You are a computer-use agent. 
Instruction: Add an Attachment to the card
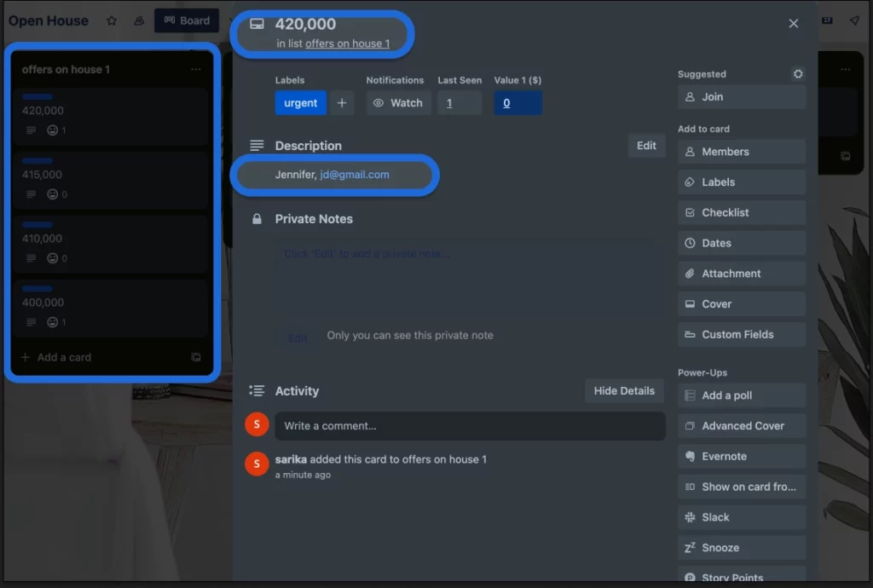click(742, 274)
